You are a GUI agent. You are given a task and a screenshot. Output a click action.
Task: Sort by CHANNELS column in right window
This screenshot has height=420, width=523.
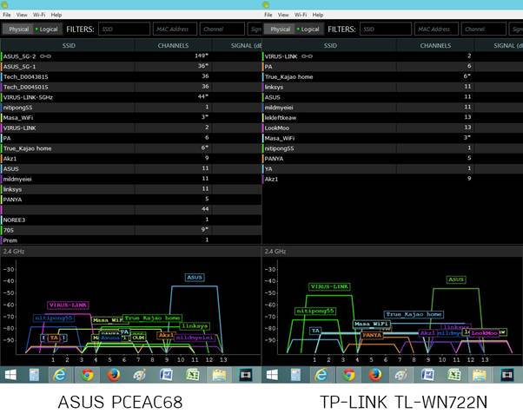coord(435,45)
